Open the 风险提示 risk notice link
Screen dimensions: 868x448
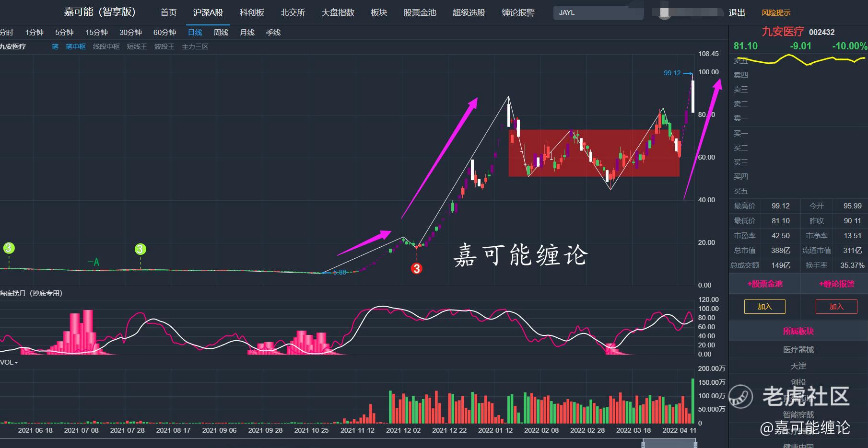[x=776, y=13]
